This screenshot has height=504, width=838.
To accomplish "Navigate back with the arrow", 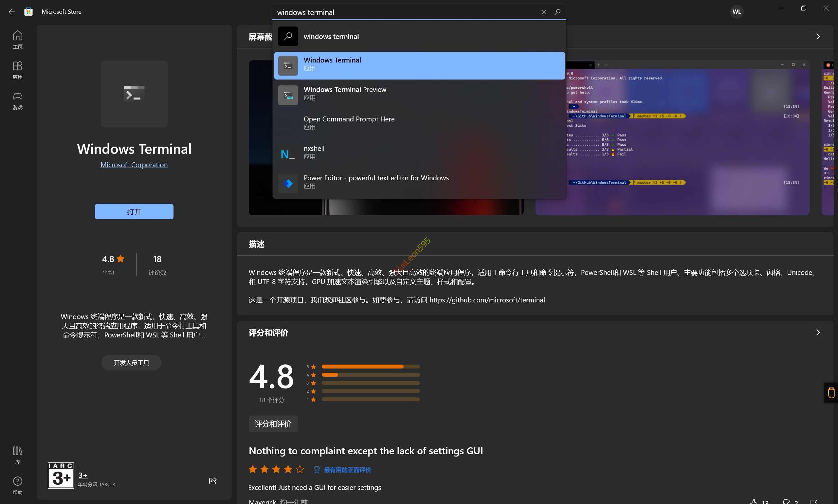I will [11, 12].
